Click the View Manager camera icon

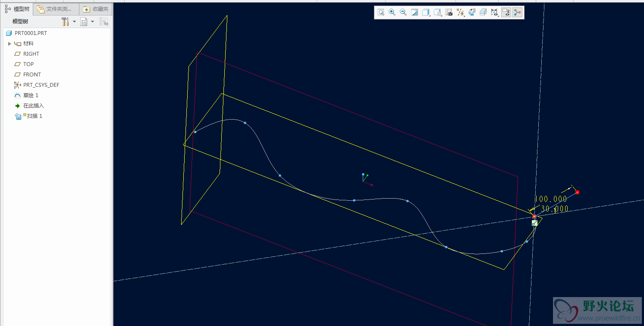pyautogui.click(x=449, y=13)
